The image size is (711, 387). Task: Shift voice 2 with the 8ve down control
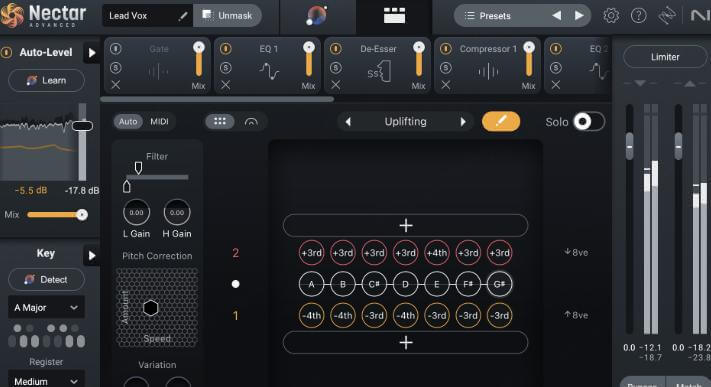point(576,252)
